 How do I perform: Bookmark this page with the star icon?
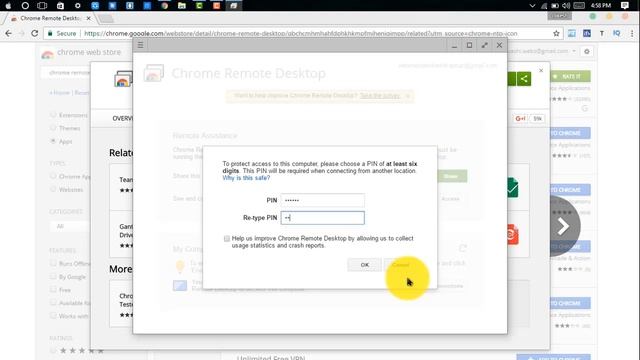tap(556, 33)
